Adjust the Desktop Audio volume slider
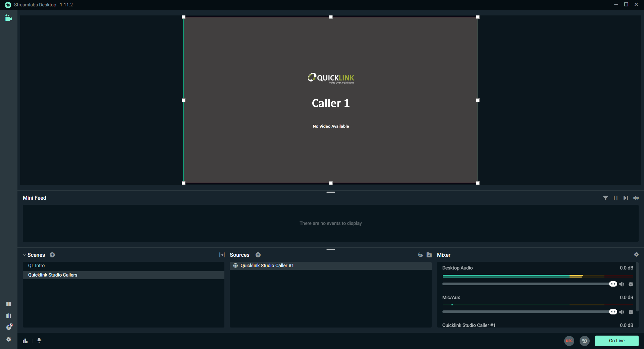 pyautogui.click(x=530, y=284)
